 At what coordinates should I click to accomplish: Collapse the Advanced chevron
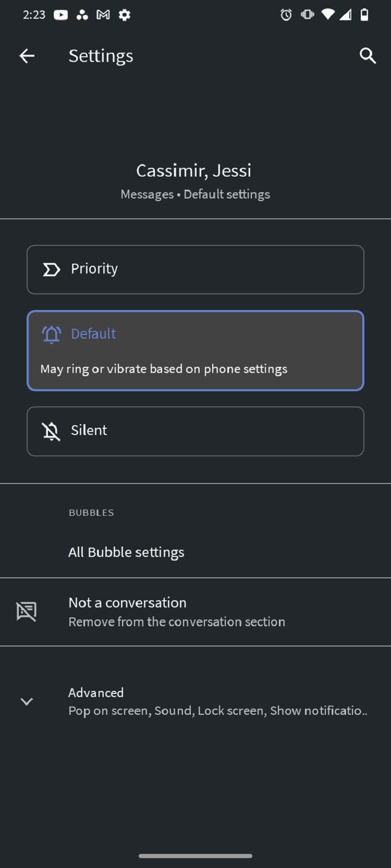coord(27,701)
